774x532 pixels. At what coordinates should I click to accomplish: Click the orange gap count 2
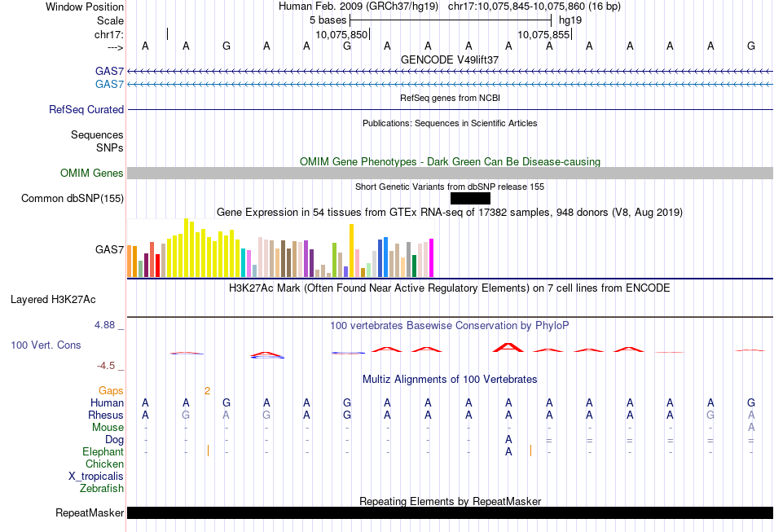coord(207,391)
